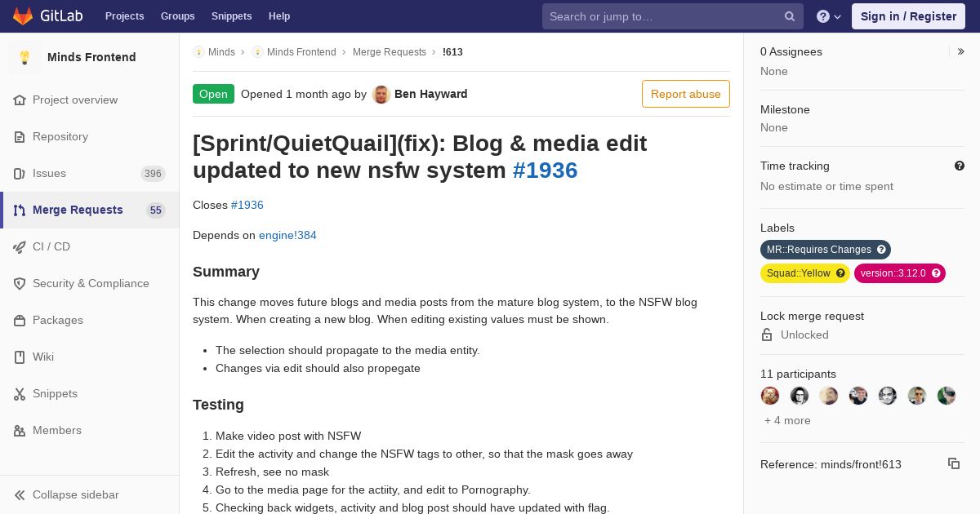The height and width of the screenshot is (514, 980).
Task: Click the Merge Requests sidebar icon
Action: [x=20, y=210]
